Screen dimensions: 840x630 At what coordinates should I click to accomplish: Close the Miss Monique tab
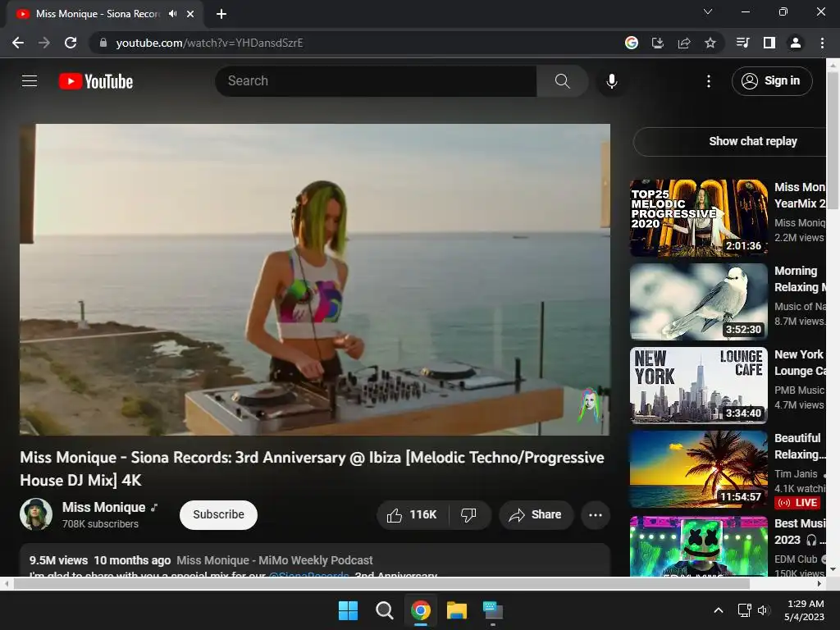pyautogui.click(x=190, y=14)
